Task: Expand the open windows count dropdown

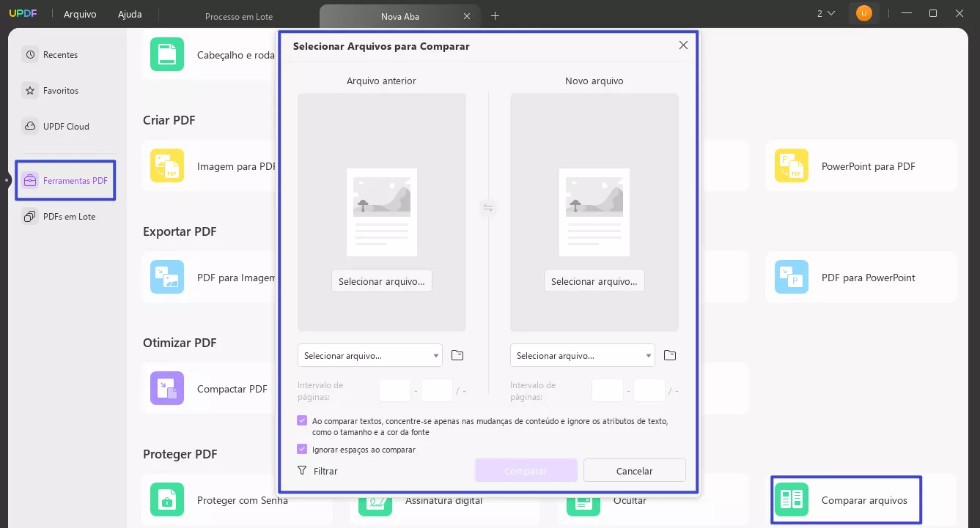Action: [826, 13]
